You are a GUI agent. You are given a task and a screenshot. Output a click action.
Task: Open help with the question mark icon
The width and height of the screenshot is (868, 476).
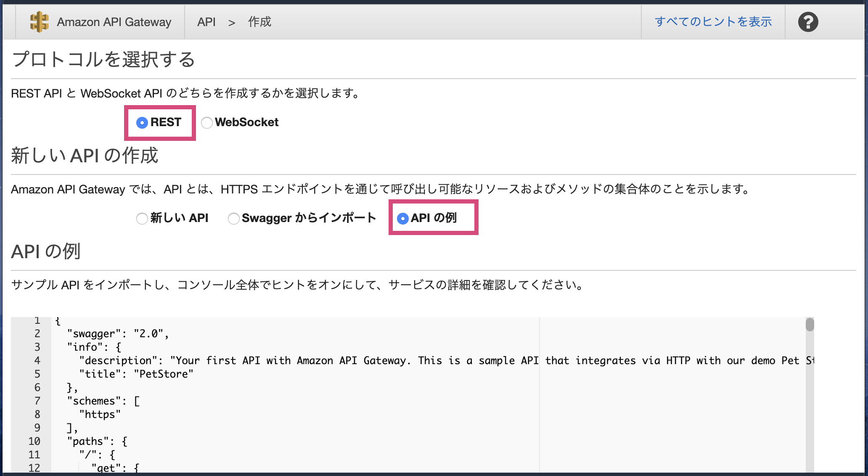coord(807,22)
